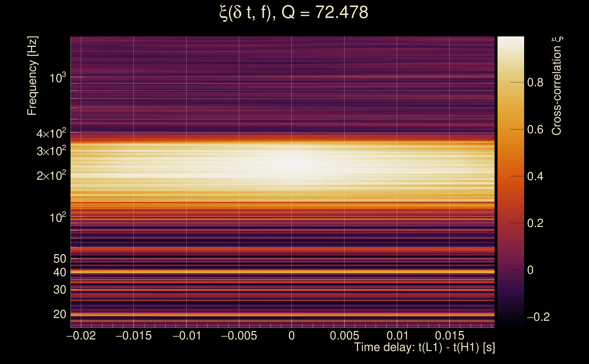Click the -0.02 time delay tick label

point(81,336)
